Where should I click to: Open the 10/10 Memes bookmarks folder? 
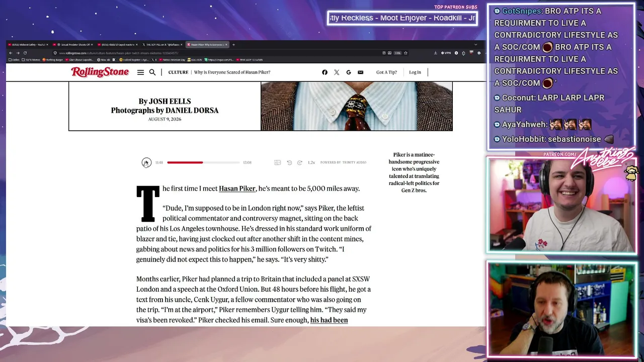[x=31, y=60]
